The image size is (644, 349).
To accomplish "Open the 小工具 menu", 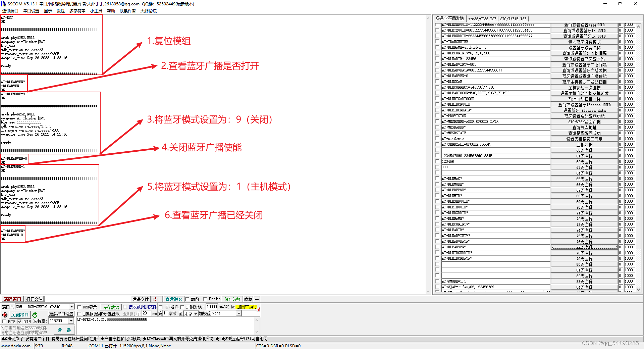I will [x=96, y=11].
